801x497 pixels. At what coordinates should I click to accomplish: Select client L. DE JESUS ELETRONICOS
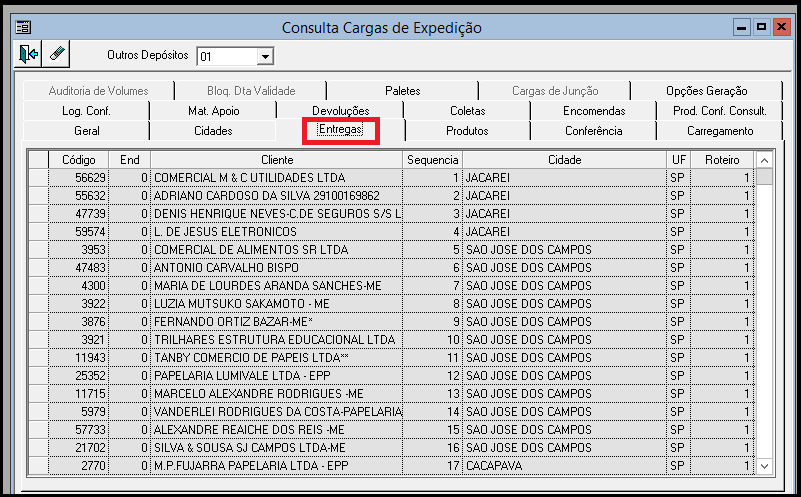tap(276, 231)
